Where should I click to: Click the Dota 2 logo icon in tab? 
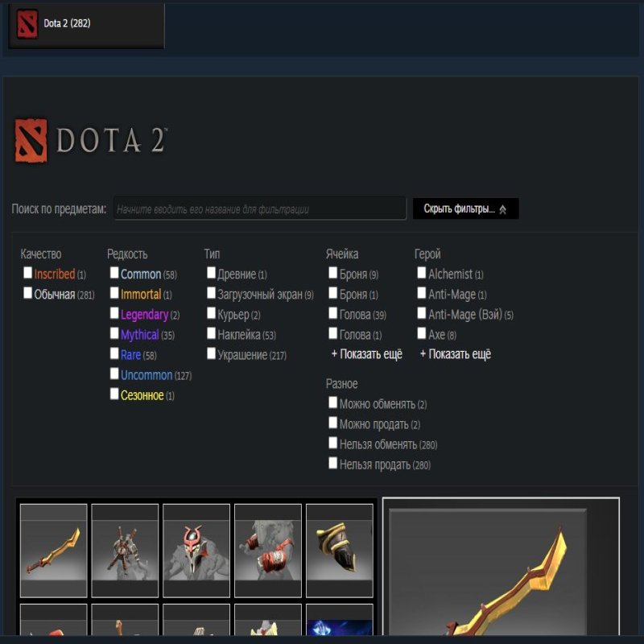27,25
